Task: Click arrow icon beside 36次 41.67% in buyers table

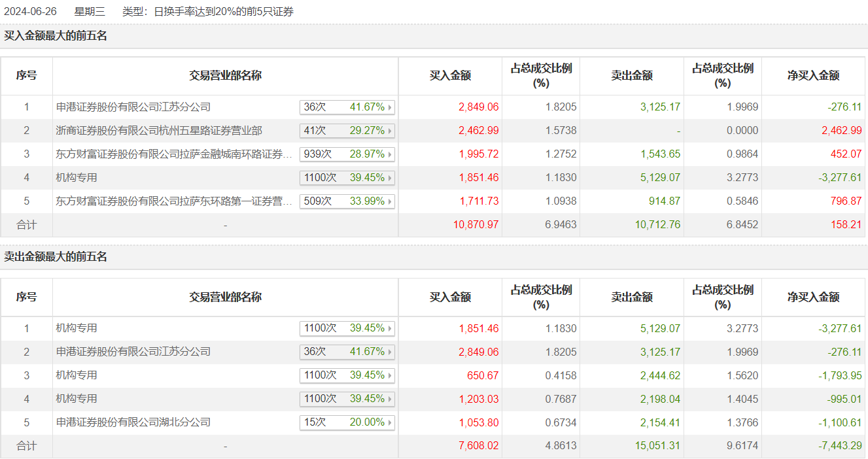Action: tap(391, 107)
